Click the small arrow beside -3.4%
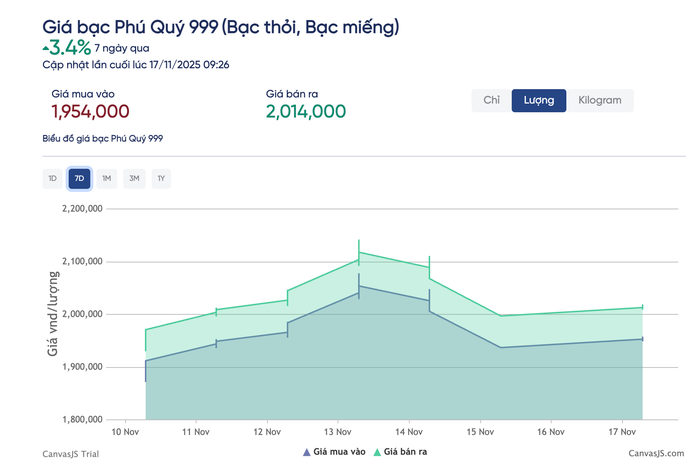The image size is (698, 468). 45,48
